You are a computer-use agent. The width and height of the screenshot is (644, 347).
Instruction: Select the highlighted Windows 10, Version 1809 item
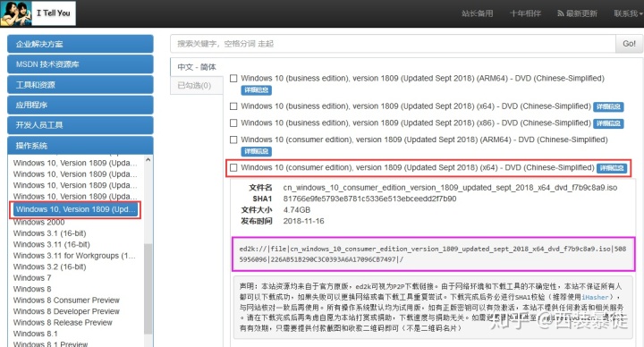(x=75, y=209)
